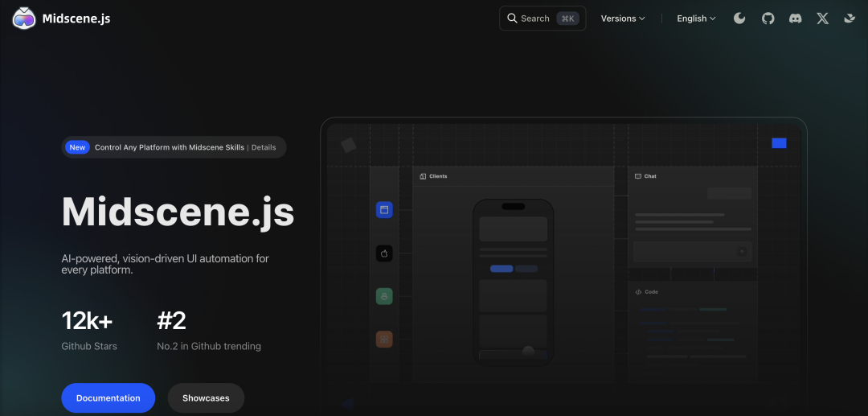Click the green Android icon in illustration

[x=384, y=296]
